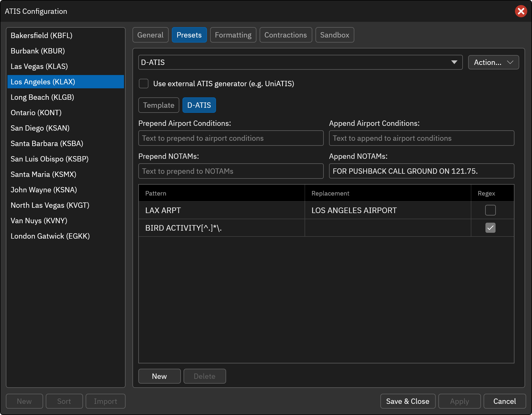Tick the Regex checkbox for LAX ARPT
The width and height of the screenshot is (532, 415).
coord(490,210)
